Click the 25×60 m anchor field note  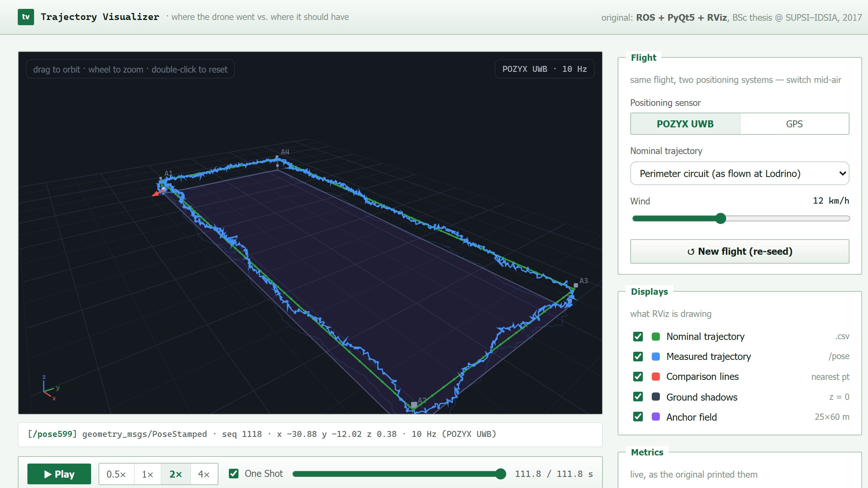click(832, 417)
